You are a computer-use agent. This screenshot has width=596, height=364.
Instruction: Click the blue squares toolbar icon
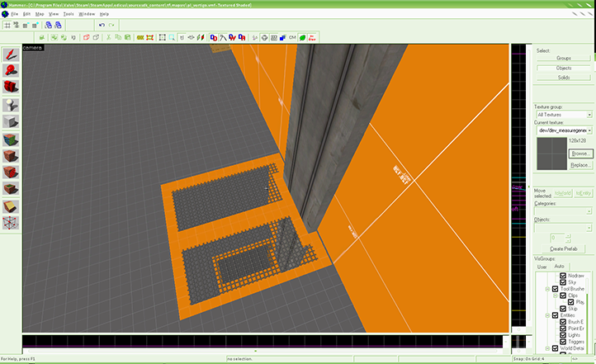pyautogui.click(x=283, y=38)
